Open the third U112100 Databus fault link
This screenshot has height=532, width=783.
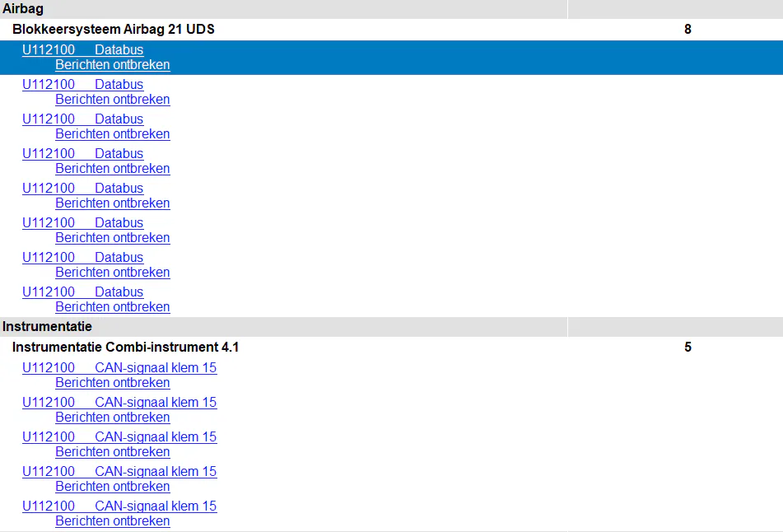(82, 119)
